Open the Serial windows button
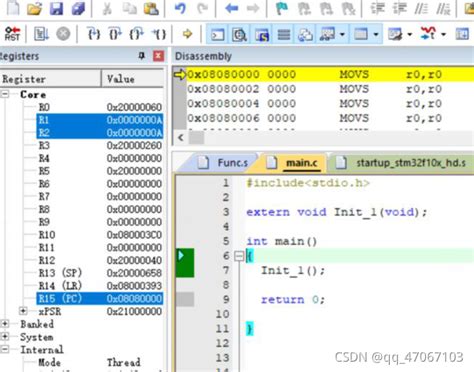 click(395, 34)
